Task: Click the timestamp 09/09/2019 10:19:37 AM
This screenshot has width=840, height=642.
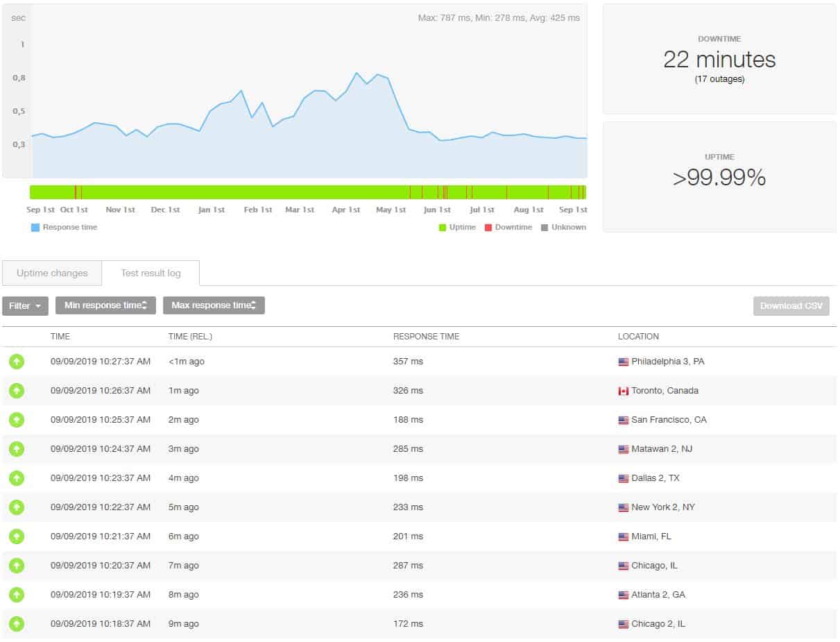Action: [101, 595]
